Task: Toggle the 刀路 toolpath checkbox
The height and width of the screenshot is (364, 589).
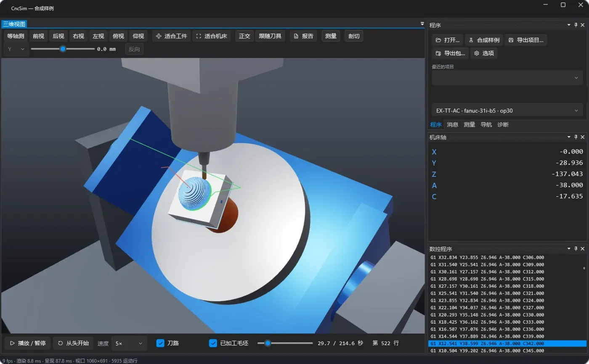Action: [x=160, y=343]
